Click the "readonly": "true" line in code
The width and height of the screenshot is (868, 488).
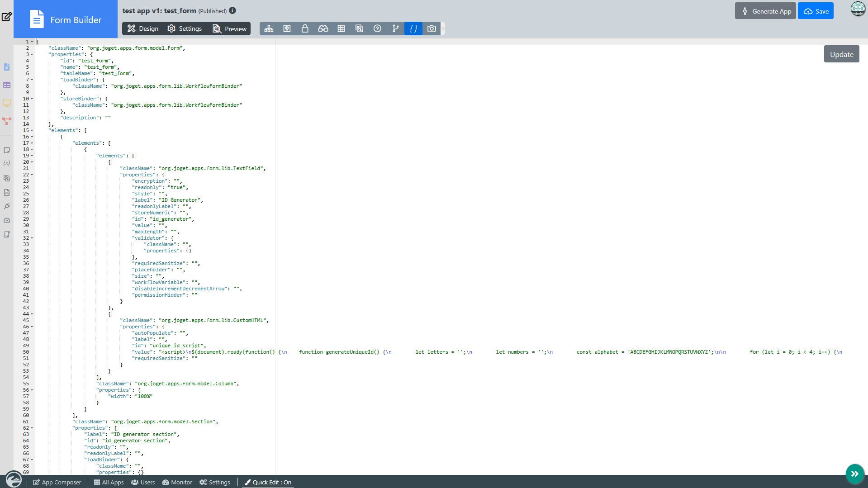pos(160,187)
